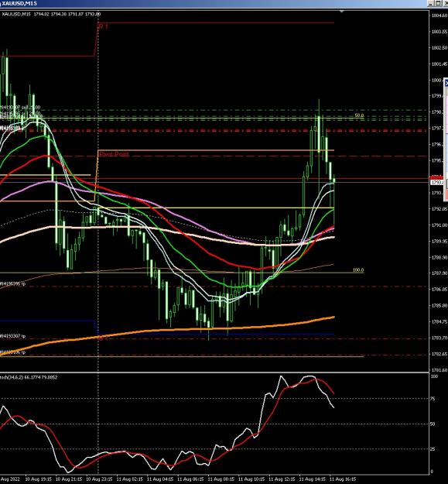The height and width of the screenshot is (484, 448).
Task: Close the partially visible side panel
Action: [x=446, y=83]
